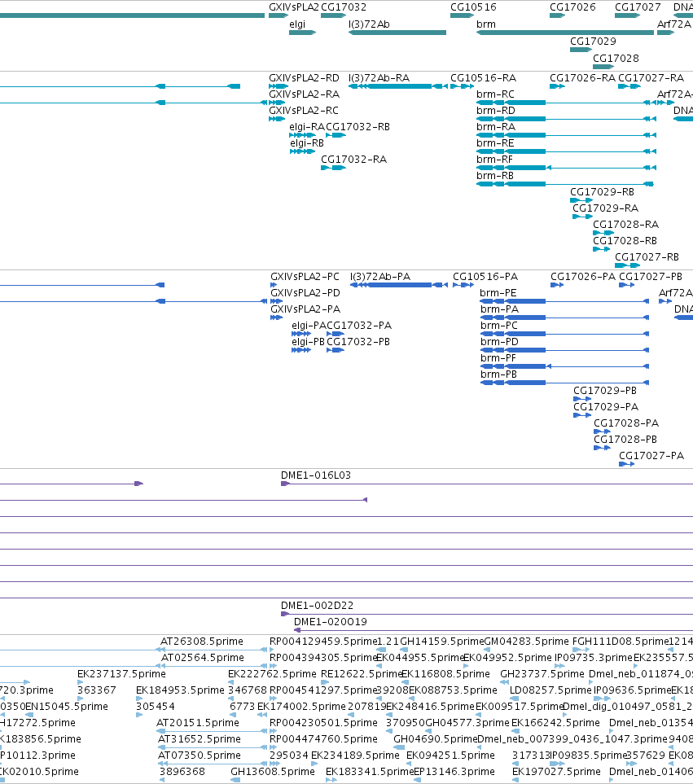Click the CG17032-RA transcript label
Viewport: 693px width, 784px height.
(x=353, y=160)
